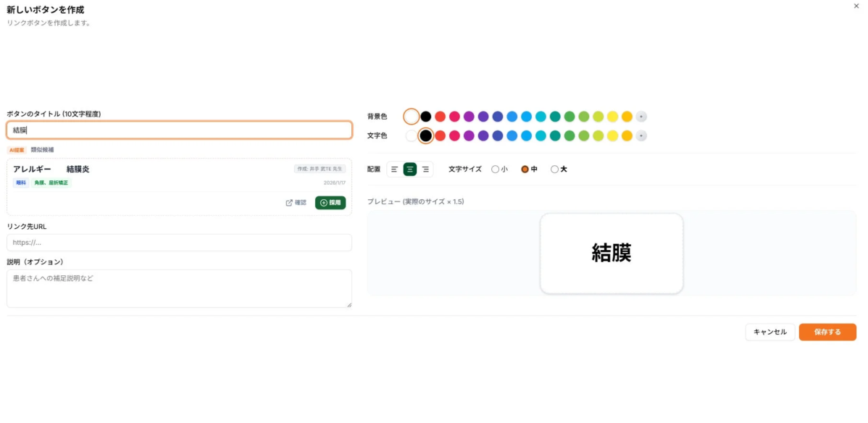Switch to the 類似候補 tab
The image size is (868, 423).
[41, 149]
